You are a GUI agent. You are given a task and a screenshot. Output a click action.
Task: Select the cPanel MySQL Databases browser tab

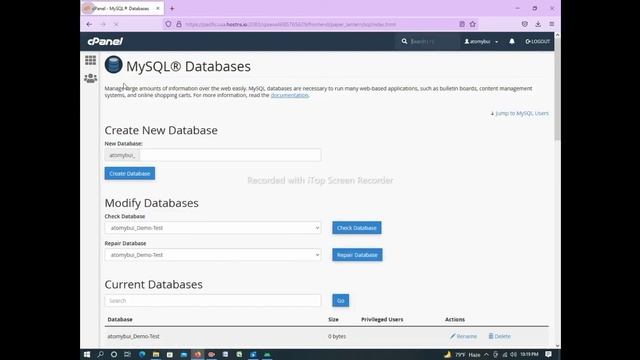point(121,8)
